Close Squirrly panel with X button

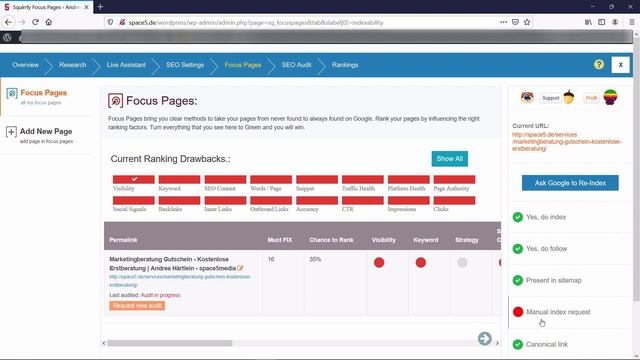click(x=620, y=64)
